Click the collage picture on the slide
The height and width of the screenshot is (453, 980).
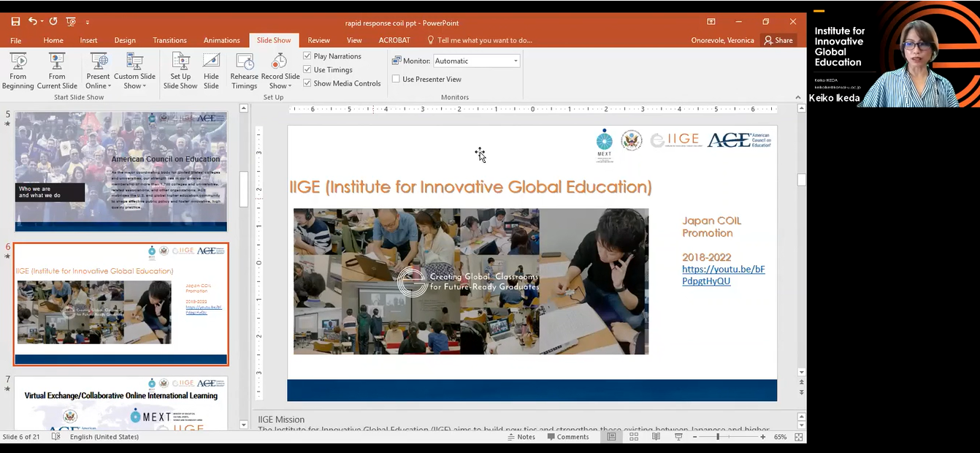point(470,281)
